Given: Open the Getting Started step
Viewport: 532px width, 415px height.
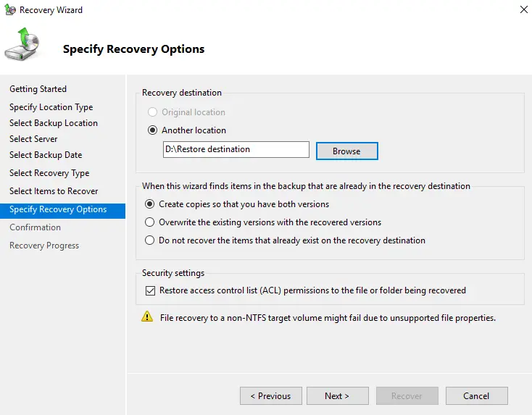Looking at the screenshot, I should [38, 89].
